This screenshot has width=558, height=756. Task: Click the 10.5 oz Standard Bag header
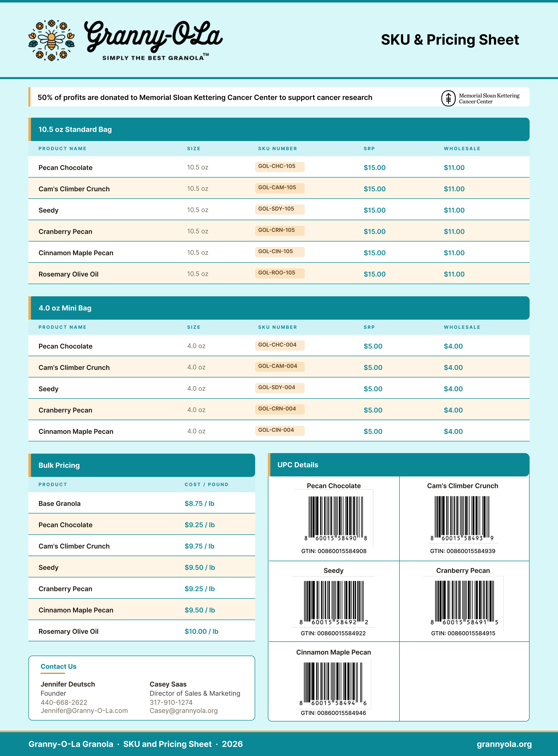(279, 129)
